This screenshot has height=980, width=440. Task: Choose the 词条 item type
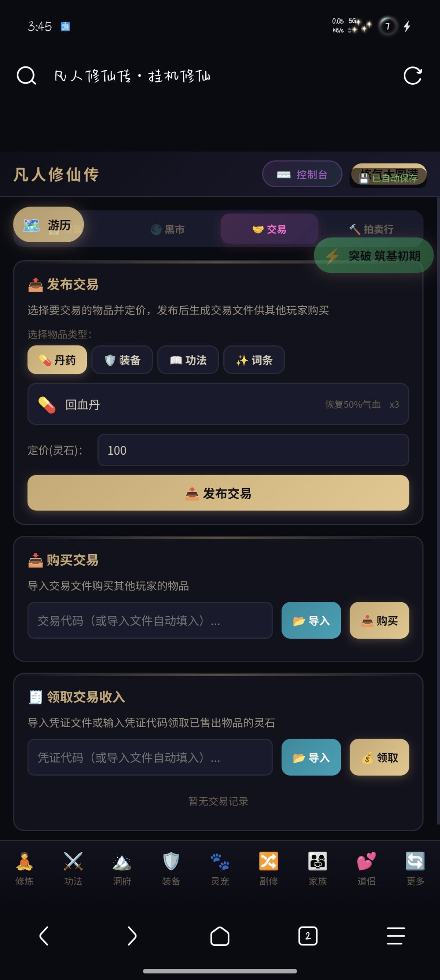[254, 360]
